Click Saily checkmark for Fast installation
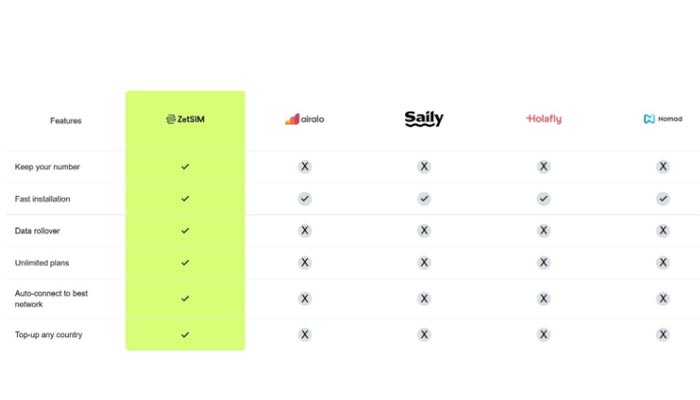700x400 pixels. (424, 199)
